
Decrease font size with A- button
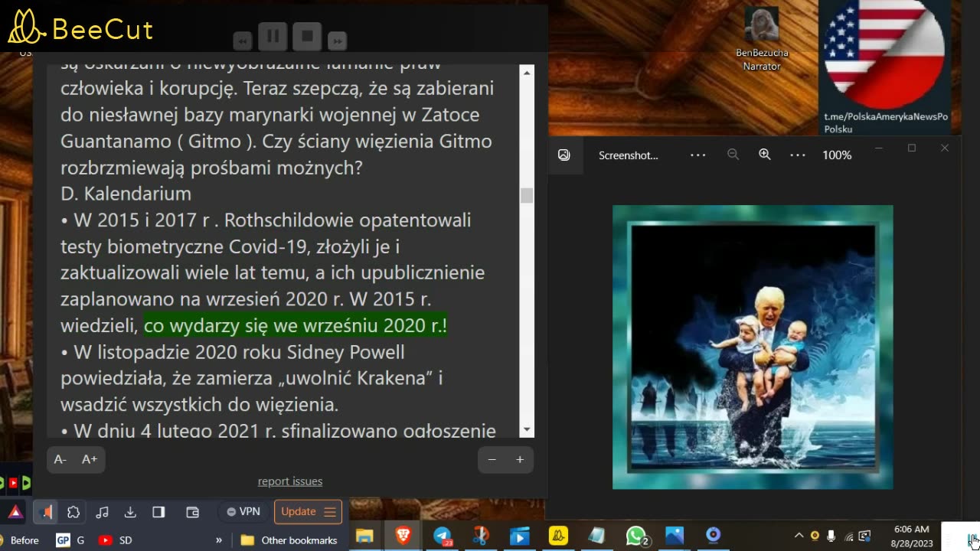(x=60, y=459)
